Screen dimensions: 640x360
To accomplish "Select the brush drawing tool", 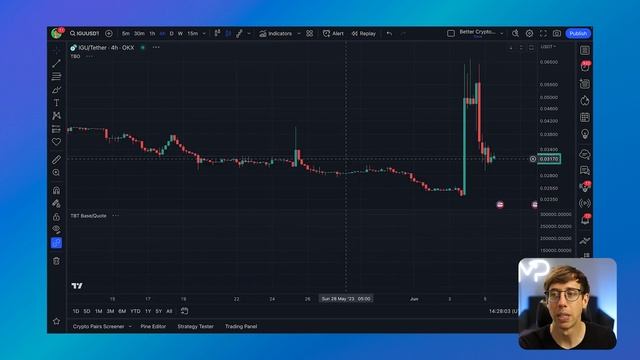I will (56, 89).
